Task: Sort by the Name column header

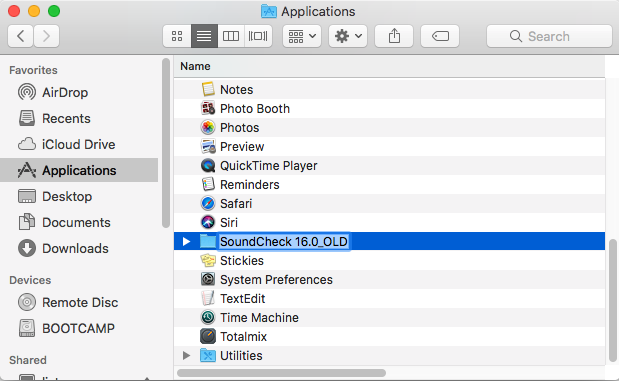Action: (389, 66)
